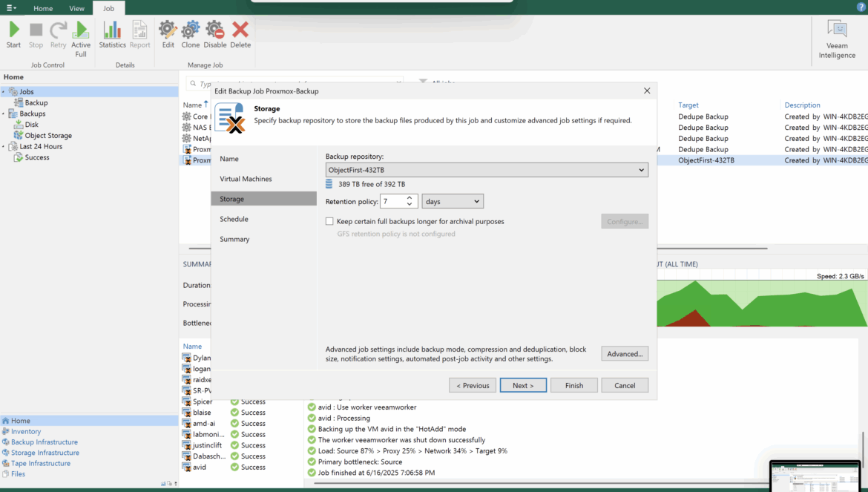Go to the Schedule wizard step
The height and width of the screenshot is (492, 868).
pos(263,219)
